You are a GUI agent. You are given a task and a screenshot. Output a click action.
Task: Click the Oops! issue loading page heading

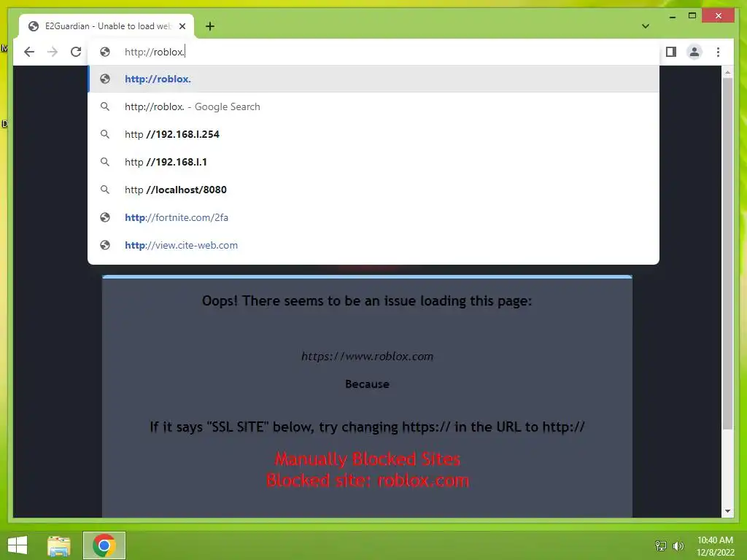pyautogui.click(x=367, y=301)
